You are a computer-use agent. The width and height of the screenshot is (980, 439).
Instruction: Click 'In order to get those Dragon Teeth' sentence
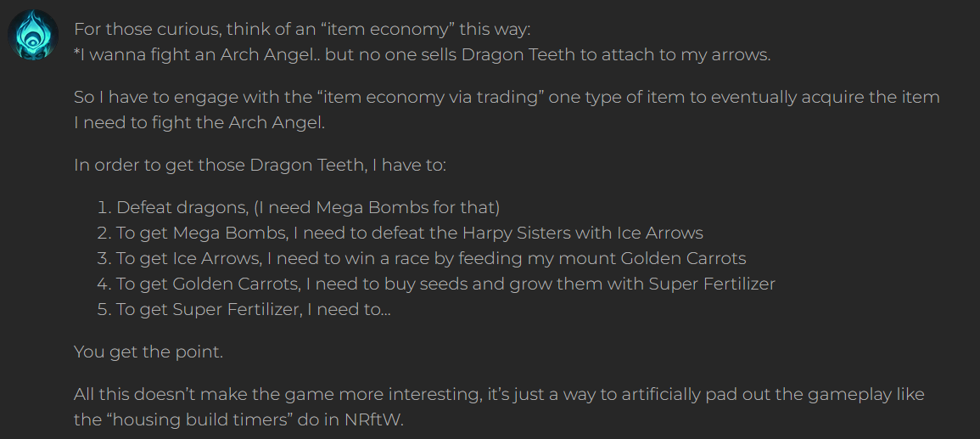[x=260, y=165]
